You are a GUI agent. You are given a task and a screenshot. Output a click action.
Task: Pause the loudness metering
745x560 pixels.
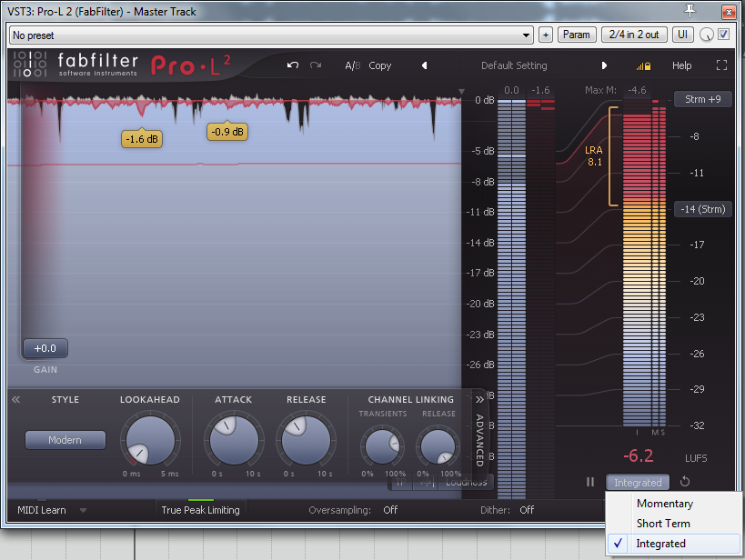[590, 482]
